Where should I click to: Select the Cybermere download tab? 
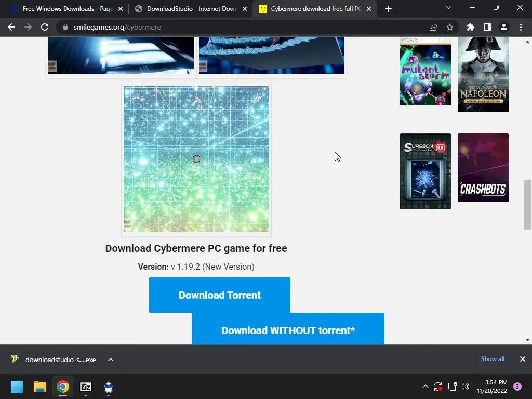[x=314, y=9]
